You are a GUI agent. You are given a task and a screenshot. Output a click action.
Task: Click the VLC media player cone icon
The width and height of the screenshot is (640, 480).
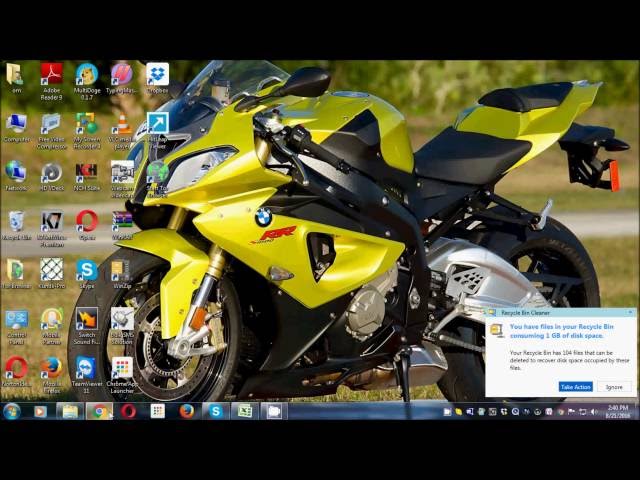tap(122, 124)
